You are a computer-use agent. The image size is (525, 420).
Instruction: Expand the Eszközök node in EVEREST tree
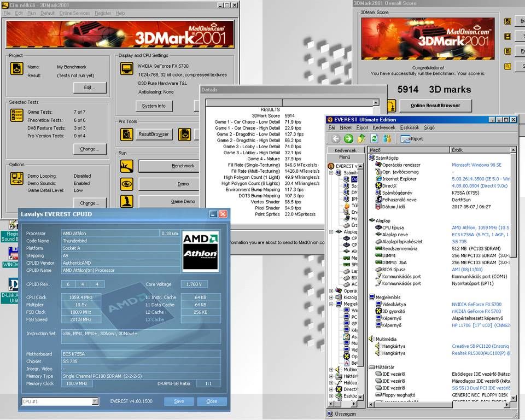click(x=331, y=396)
